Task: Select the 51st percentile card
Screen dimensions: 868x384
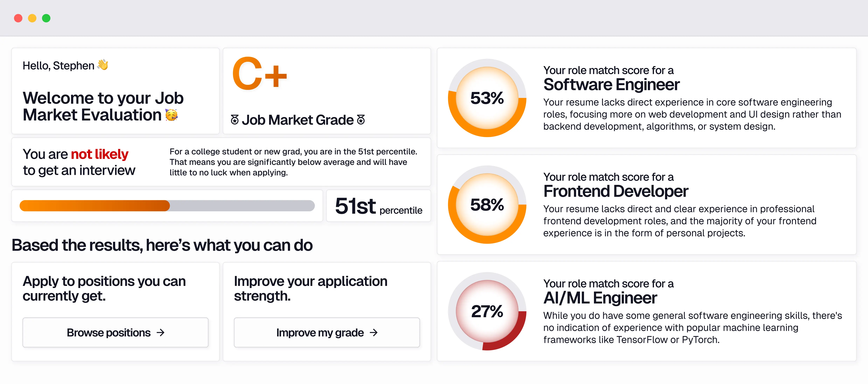Action: point(378,206)
